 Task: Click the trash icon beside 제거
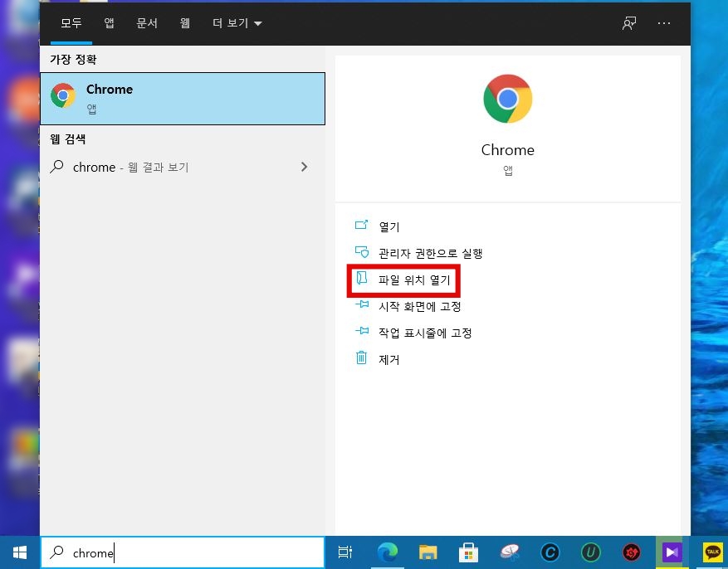(361, 357)
